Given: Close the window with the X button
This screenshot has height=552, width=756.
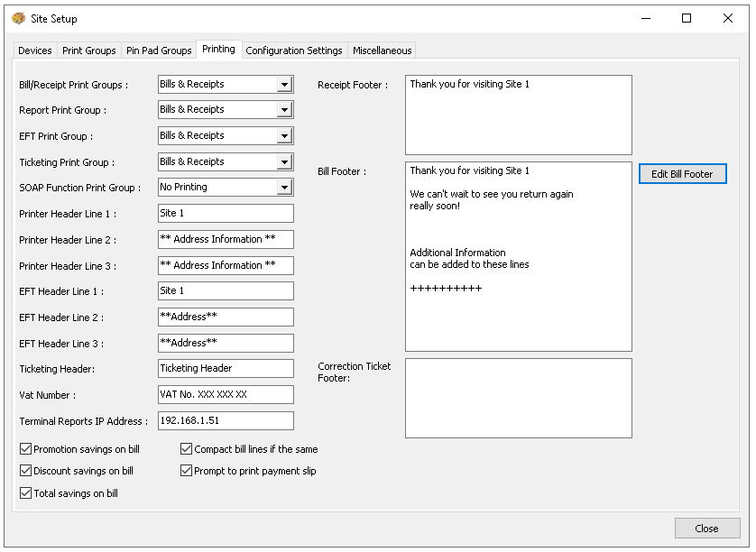Looking at the screenshot, I should pos(728,18).
